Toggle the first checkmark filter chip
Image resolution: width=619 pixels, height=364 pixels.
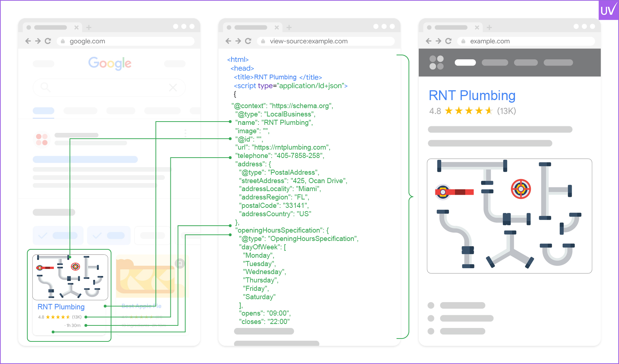pyautogui.click(x=58, y=236)
